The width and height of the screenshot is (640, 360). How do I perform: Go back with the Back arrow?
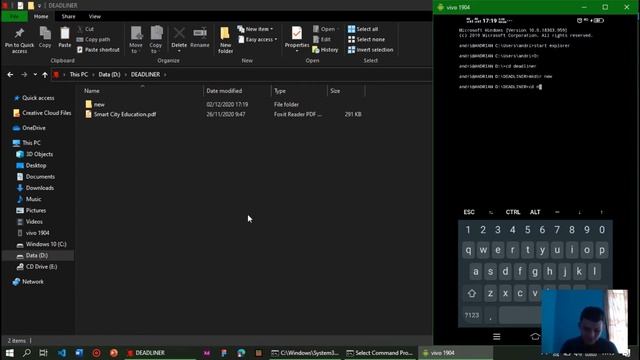point(10,75)
